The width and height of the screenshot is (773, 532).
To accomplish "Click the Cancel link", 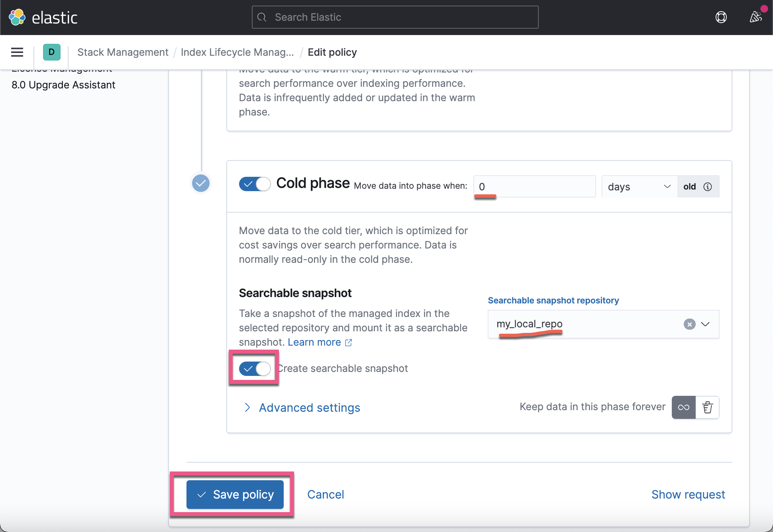I will click(326, 495).
